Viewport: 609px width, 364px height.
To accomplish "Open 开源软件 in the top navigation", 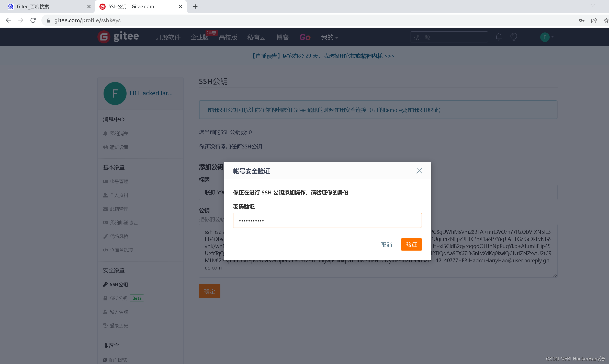I will coord(168,37).
